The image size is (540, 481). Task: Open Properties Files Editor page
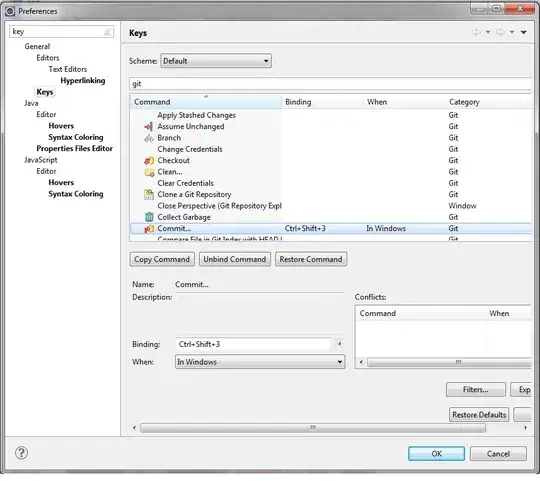tap(74, 148)
